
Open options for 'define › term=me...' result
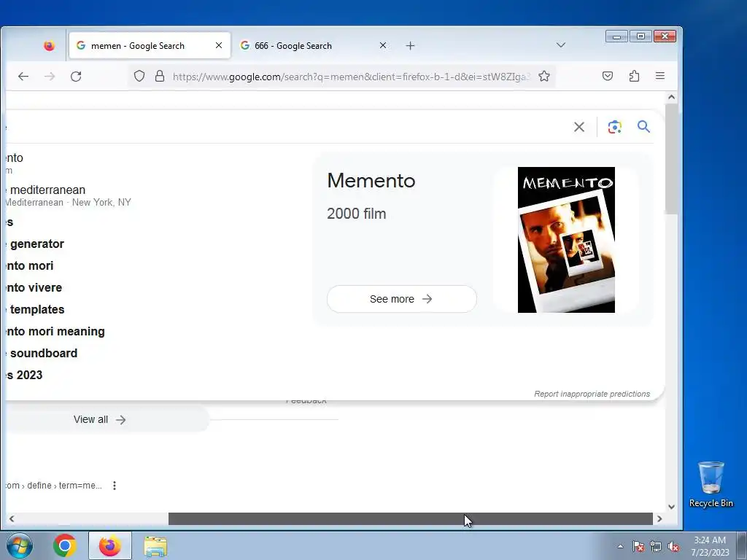tap(115, 486)
